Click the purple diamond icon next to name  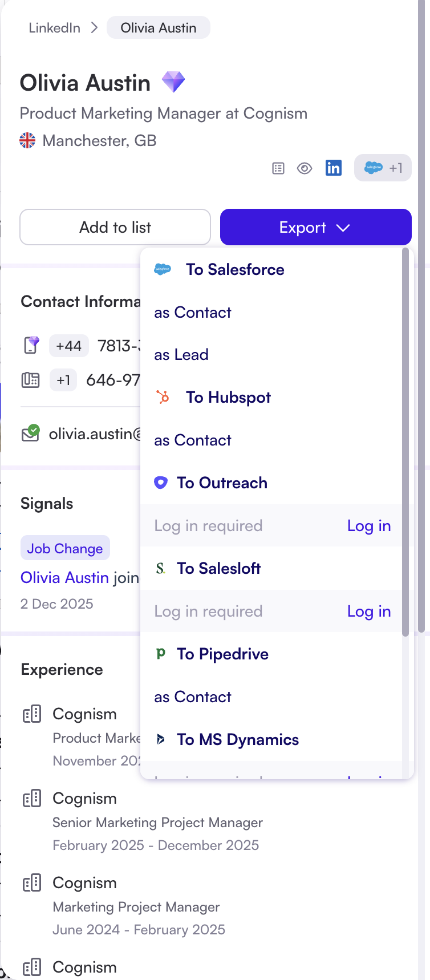coord(173,82)
